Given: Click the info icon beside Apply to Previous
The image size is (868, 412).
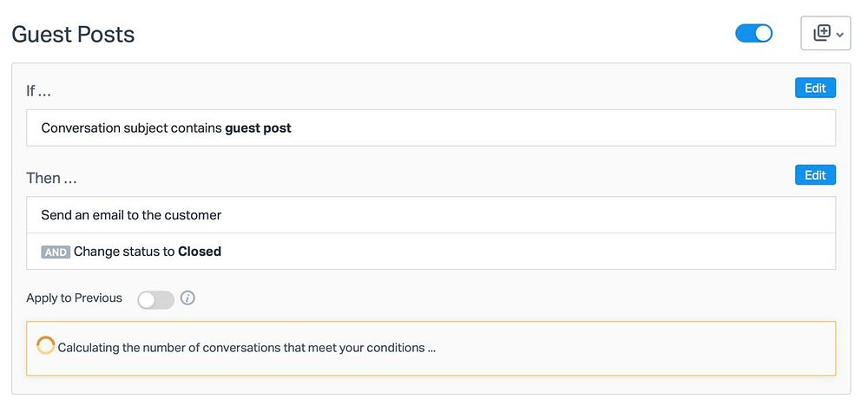Looking at the screenshot, I should point(187,298).
